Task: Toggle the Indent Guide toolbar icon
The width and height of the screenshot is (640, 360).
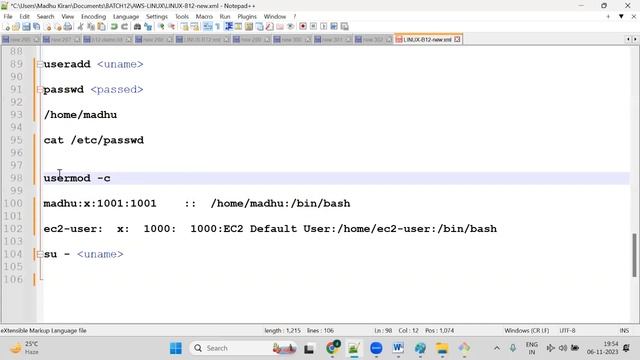Action: point(229,27)
